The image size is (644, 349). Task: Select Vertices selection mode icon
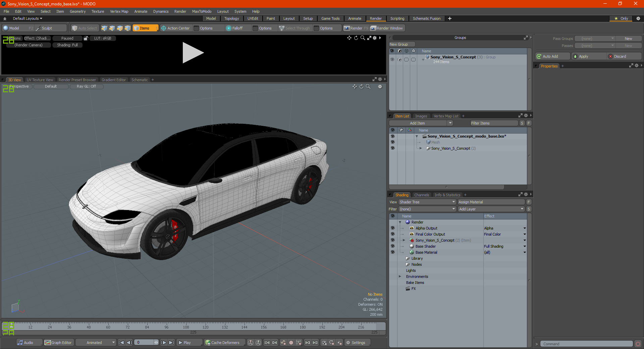[x=104, y=28]
